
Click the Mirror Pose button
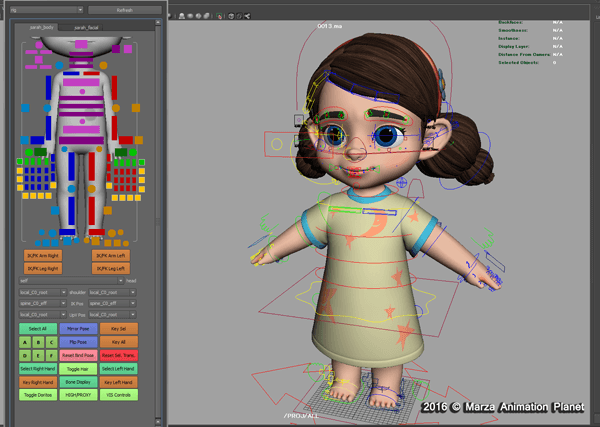point(78,329)
